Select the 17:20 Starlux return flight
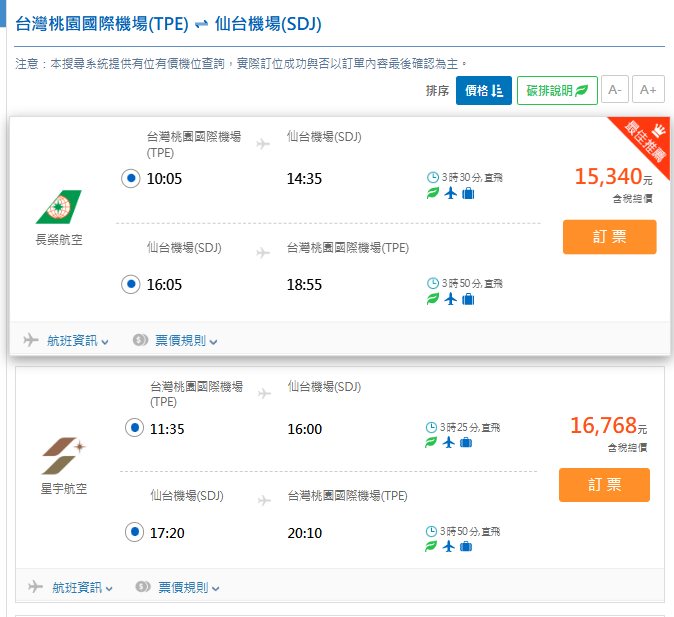674x617 pixels. [133, 532]
